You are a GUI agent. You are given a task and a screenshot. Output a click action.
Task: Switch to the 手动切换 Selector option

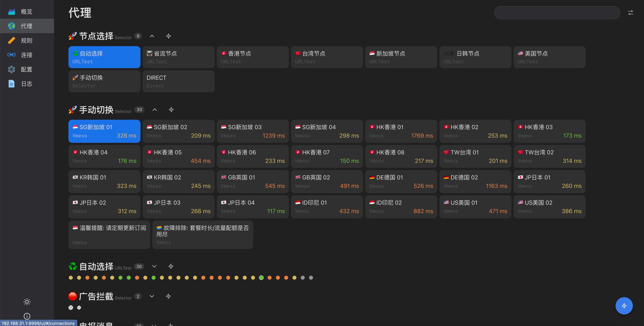coord(104,81)
